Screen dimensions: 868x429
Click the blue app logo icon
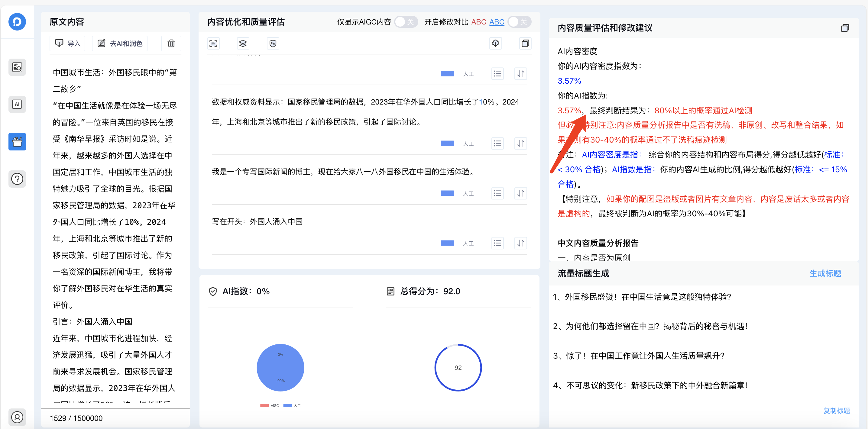[x=17, y=22]
